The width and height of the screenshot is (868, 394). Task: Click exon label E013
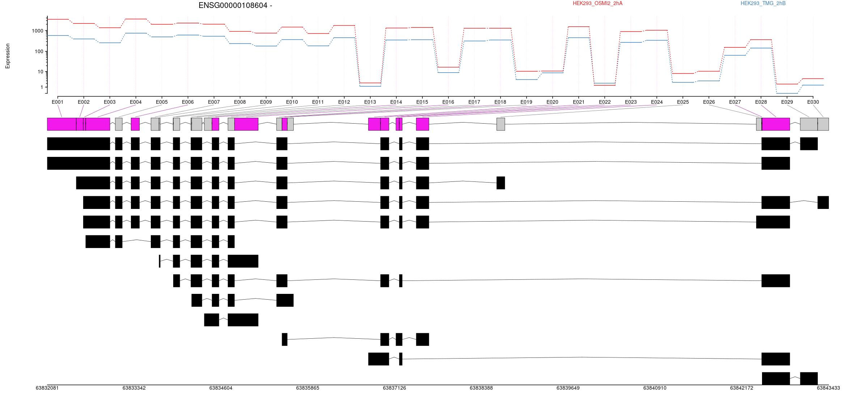pyautogui.click(x=370, y=102)
